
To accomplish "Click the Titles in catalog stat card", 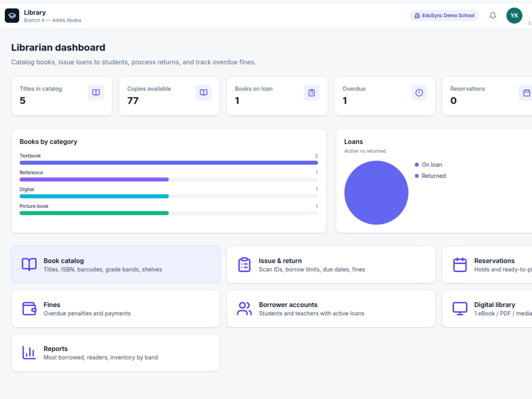I will click(62, 96).
